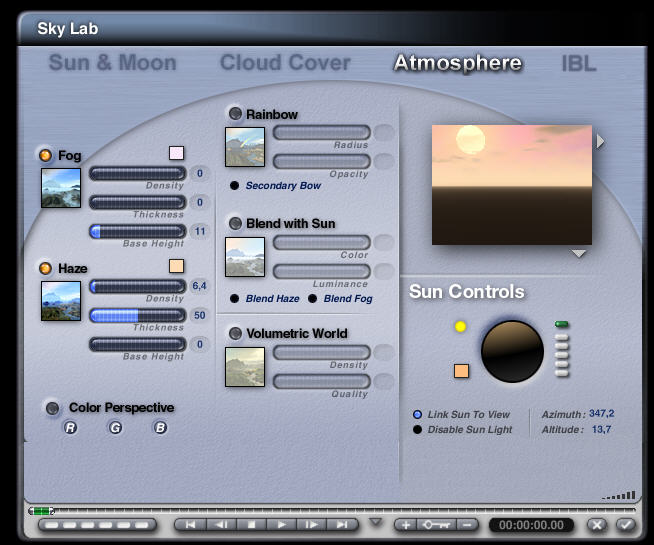Adjust the Haze Base Height slider

pos(138,344)
